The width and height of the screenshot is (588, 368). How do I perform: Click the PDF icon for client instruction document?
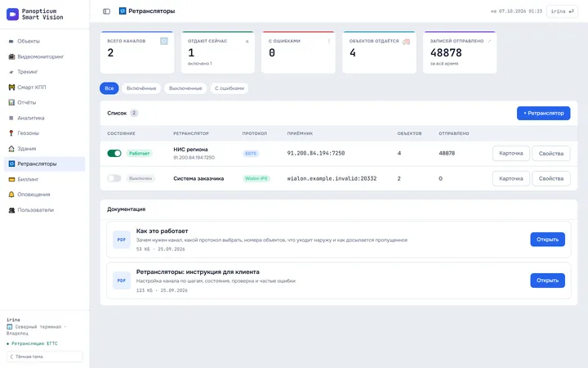pyautogui.click(x=122, y=280)
